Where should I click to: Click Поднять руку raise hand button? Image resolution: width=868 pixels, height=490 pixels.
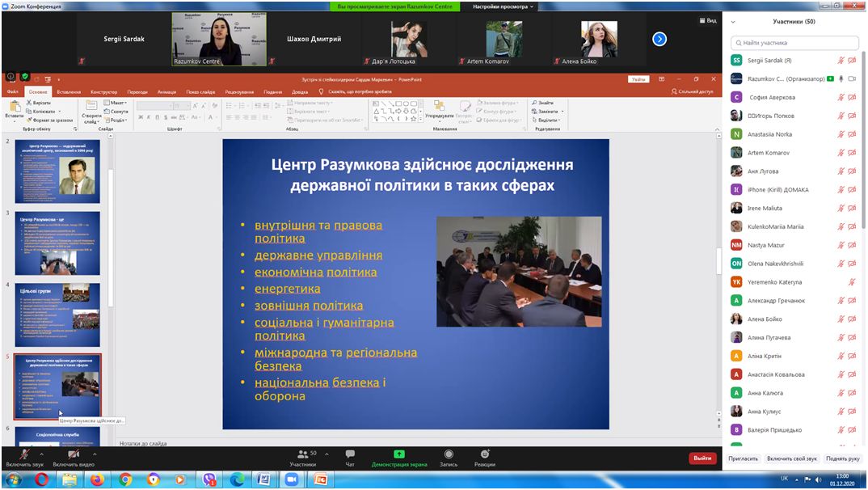[x=843, y=458]
